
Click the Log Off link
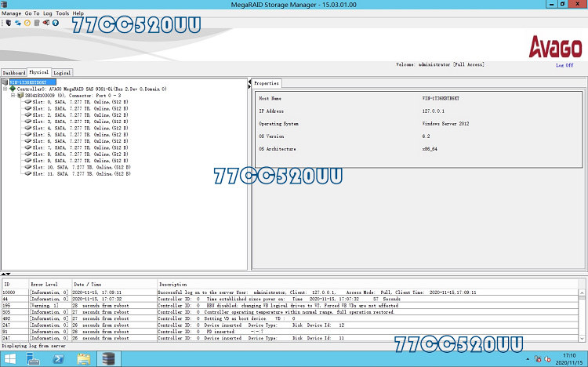tap(564, 65)
